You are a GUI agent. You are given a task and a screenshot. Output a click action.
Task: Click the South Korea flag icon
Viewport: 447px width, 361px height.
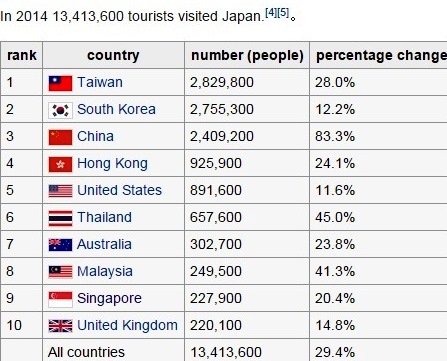60,110
